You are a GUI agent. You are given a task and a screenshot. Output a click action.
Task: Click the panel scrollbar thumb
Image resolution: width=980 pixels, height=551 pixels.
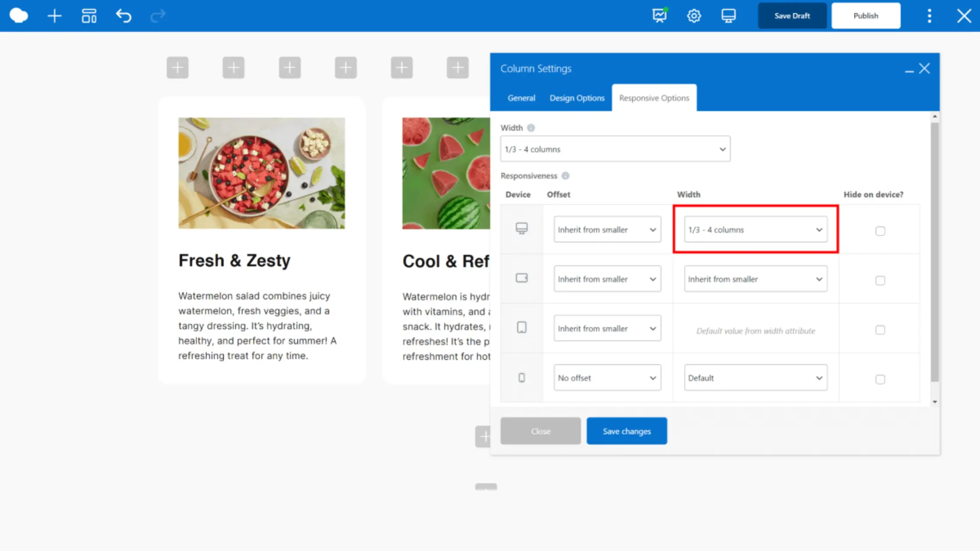tap(934, 252)
